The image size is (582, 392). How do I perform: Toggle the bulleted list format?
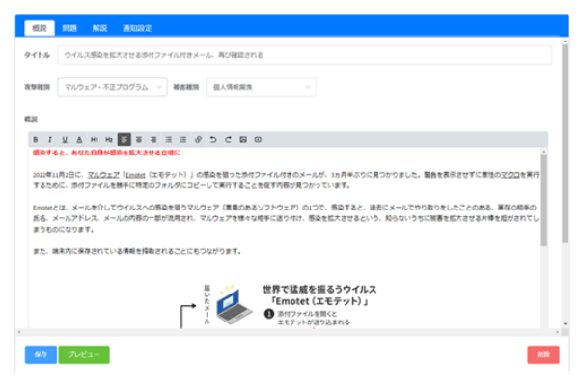pos(169,139)
